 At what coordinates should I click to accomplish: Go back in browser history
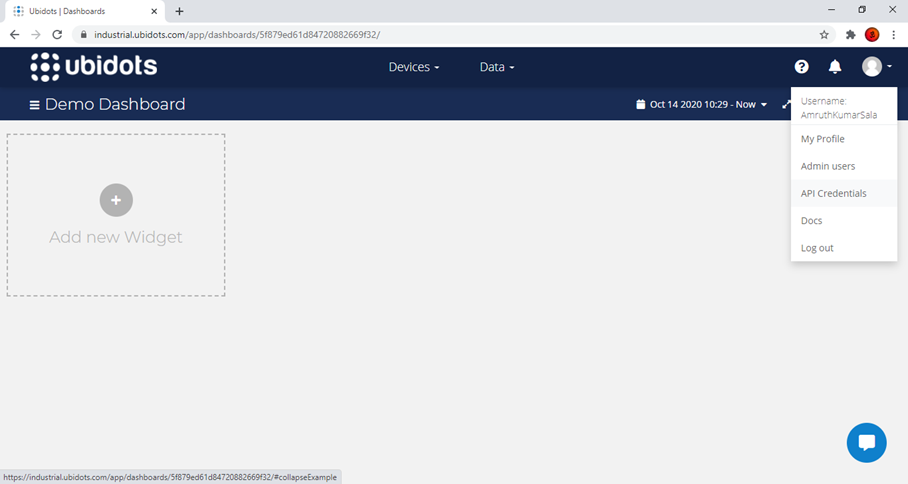(14, 35)
